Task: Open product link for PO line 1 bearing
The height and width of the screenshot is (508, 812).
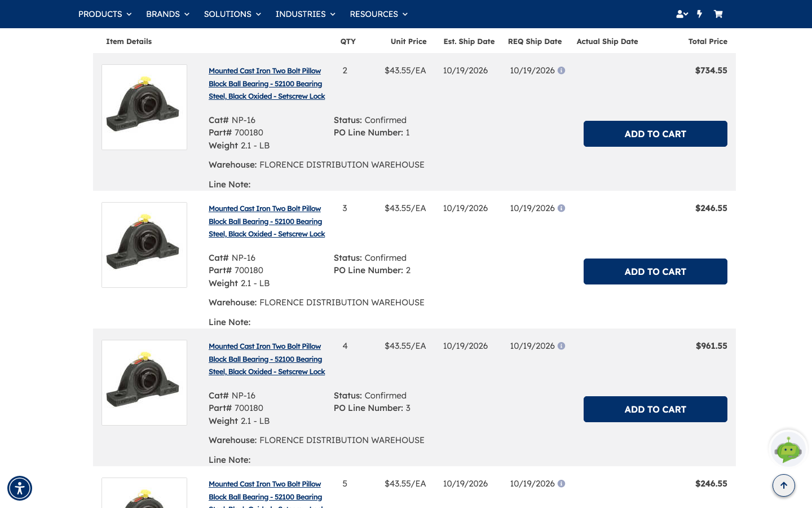Action: tap(267, 84)
